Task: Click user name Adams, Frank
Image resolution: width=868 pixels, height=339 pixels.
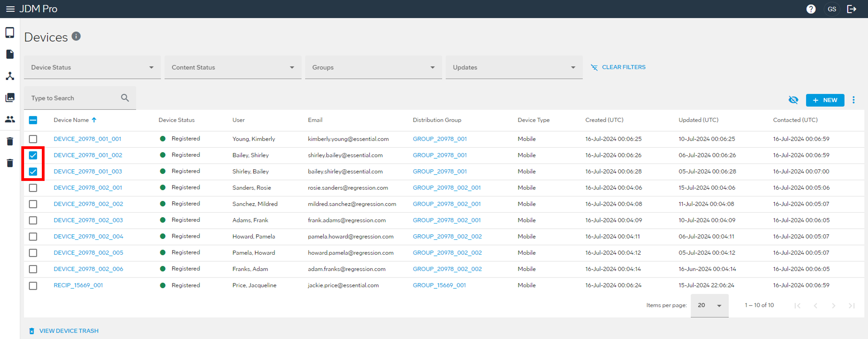Action: pyautogui.click(x=250, y=221)
